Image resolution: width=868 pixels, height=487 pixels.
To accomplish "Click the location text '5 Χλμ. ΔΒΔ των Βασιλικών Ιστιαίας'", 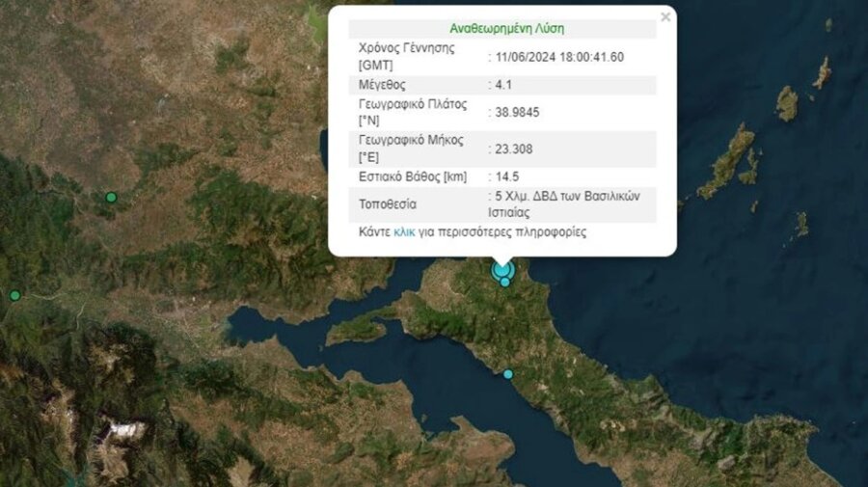I will [x=564, y=204].
